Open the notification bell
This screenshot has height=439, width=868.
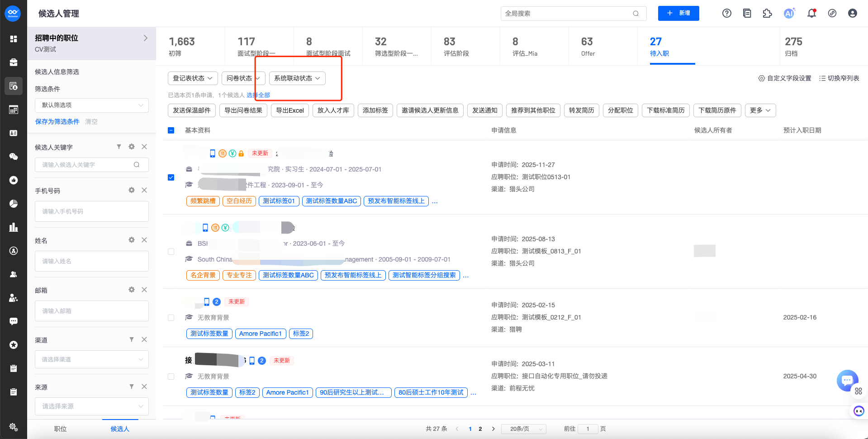click(x=812, y=14)
